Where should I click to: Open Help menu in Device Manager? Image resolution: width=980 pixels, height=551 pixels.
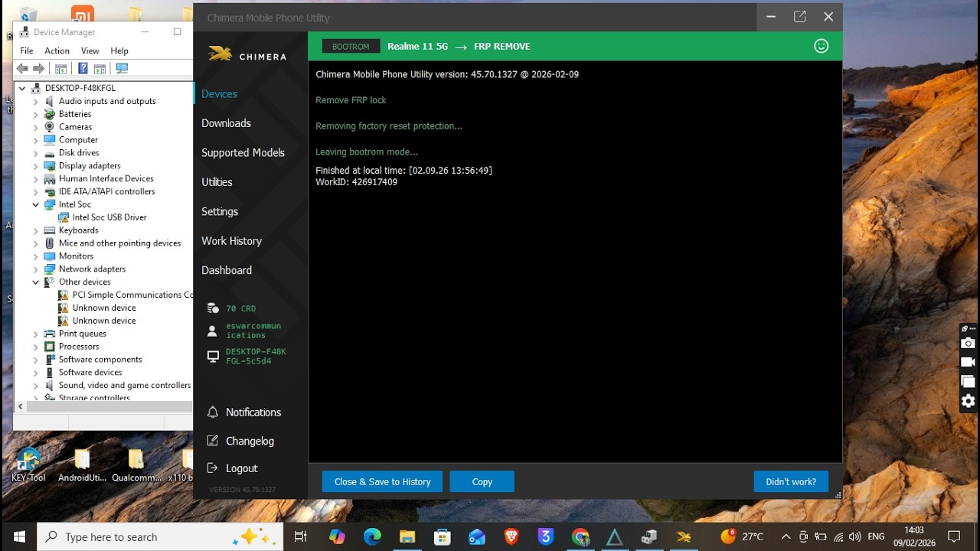click(119, 51)
